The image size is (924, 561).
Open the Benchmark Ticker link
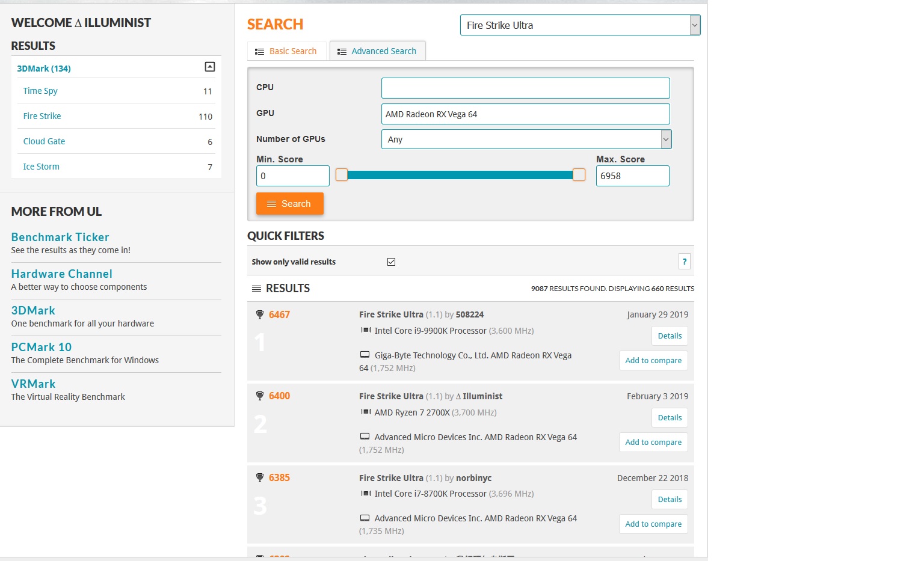tap(60, 237)
